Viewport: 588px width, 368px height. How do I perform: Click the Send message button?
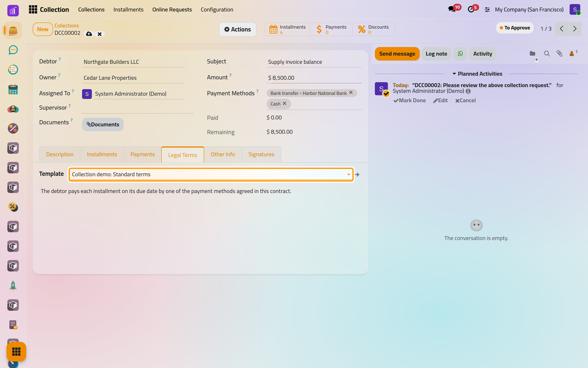click(397, 54)
